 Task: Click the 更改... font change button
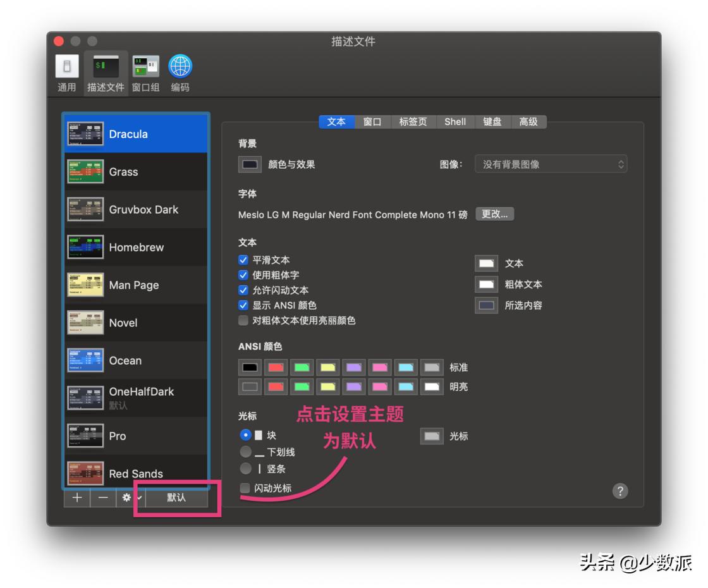coord(495,214)
